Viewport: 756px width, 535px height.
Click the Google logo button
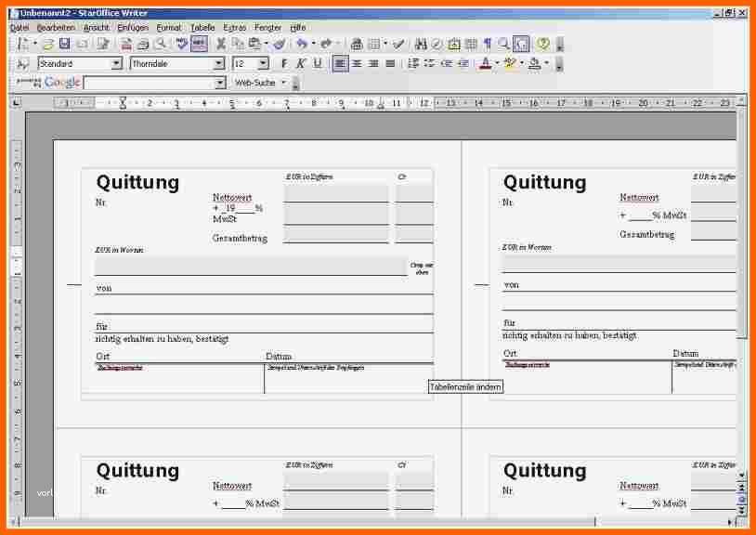61,83
